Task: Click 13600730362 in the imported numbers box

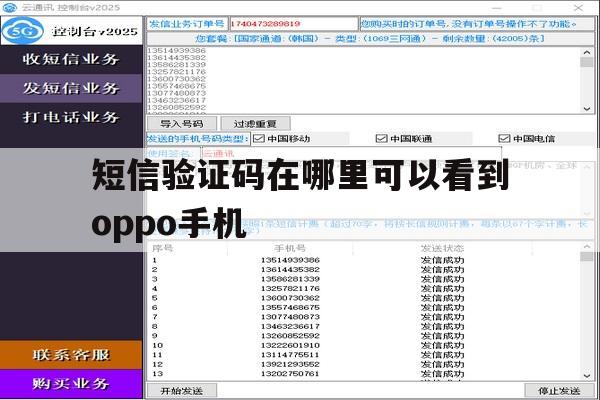Action: click(x=176, y=79)
